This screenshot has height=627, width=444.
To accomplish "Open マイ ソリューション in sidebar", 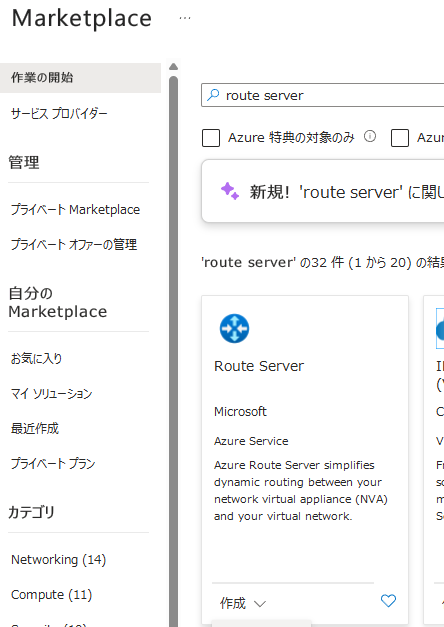I will coord(52,393).
